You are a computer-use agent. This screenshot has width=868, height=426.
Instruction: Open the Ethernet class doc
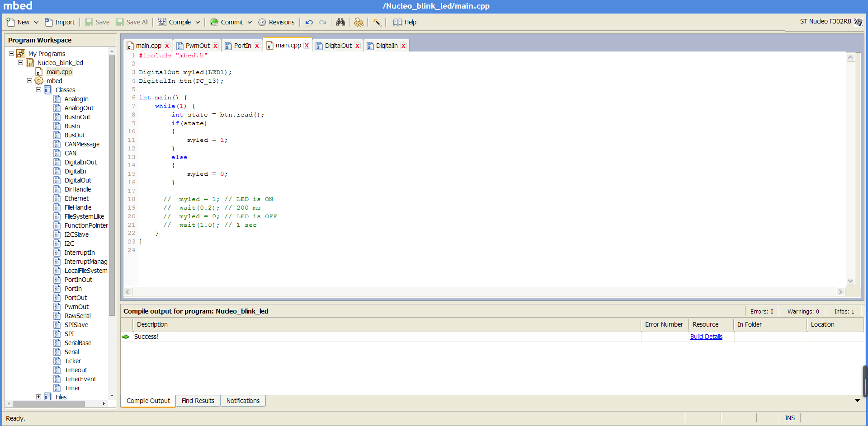pos(76,198)
